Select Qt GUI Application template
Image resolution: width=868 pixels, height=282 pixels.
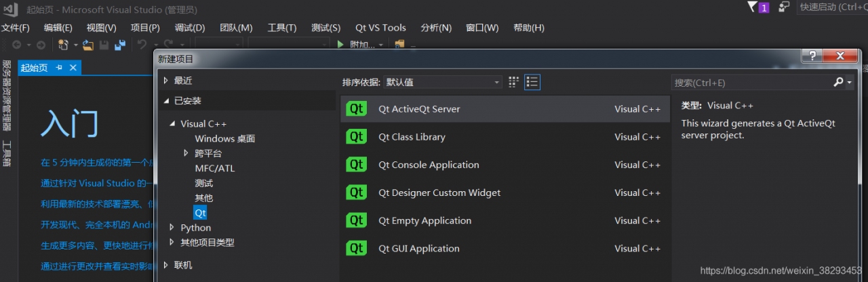point(420,249)
